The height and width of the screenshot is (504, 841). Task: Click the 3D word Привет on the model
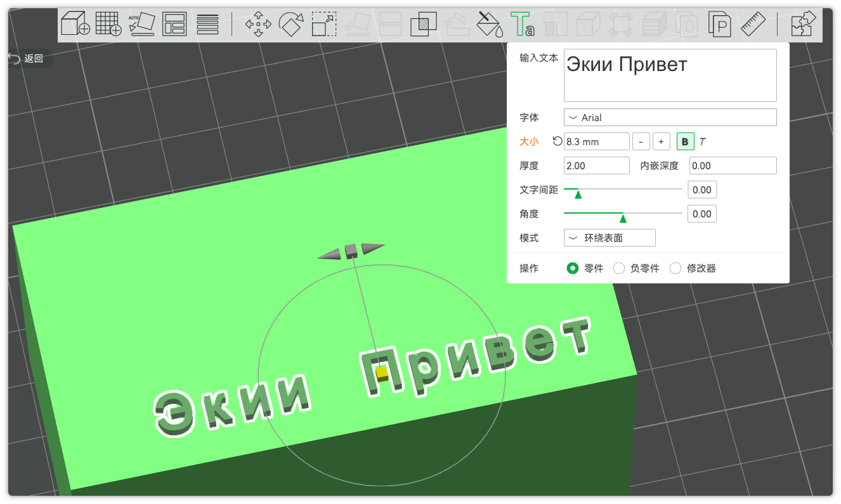pyautogui.click(x=477, y=356)
